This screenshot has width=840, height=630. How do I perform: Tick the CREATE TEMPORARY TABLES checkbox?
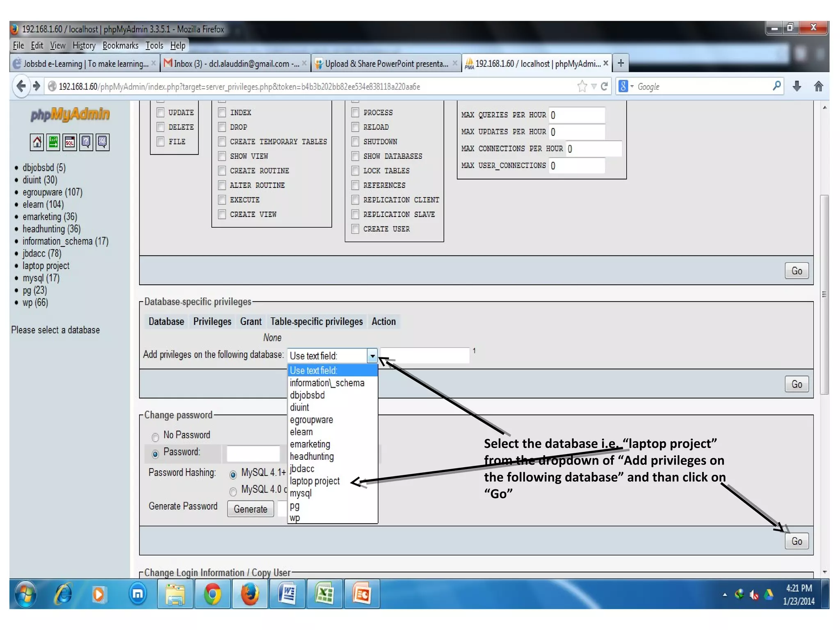[222, 142]
